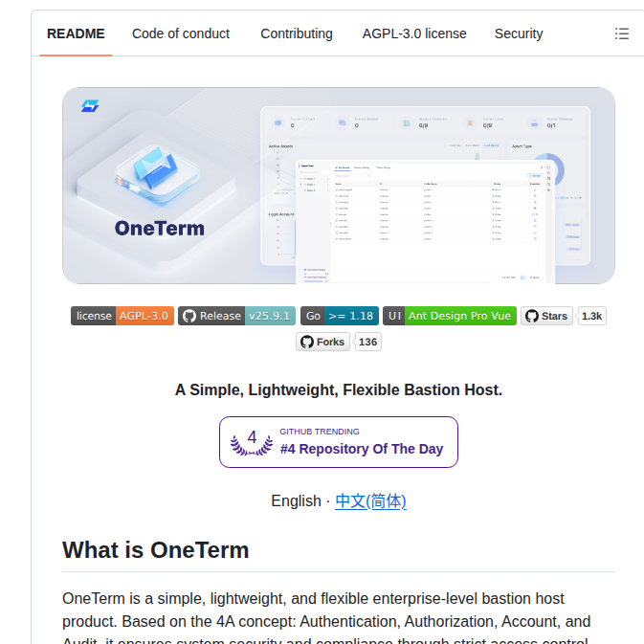The width and height of the screenshot is (644, 644).
Task: Click the 'English' language text
Action: (296, 501)
